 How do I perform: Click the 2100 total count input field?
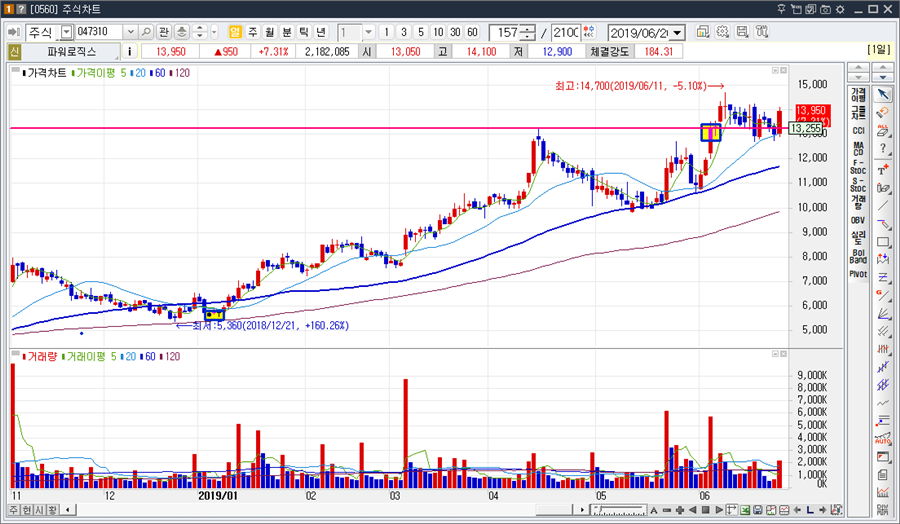point(565,32)
